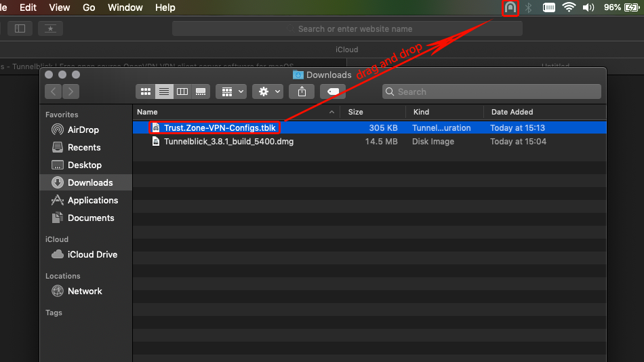Click the Edit Tags button
Image resolution: width=644 pixels, height=362 pixels.
tap(333, 92)
